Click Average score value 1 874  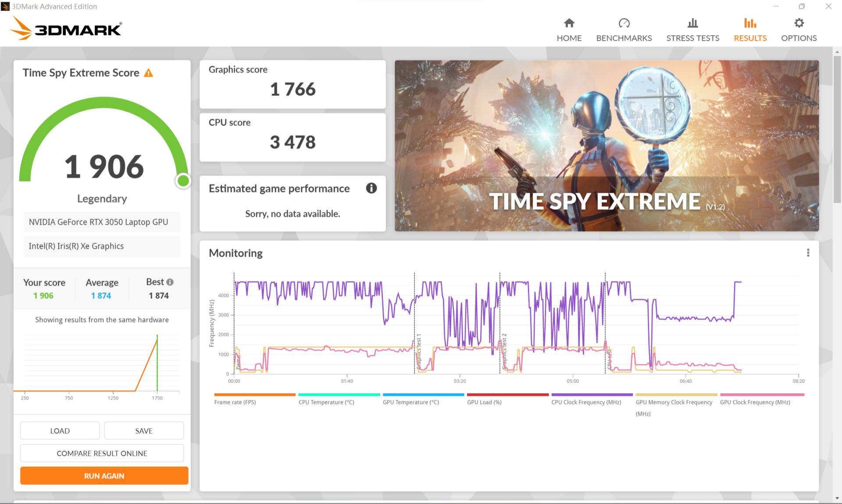(x=101, y=296)
